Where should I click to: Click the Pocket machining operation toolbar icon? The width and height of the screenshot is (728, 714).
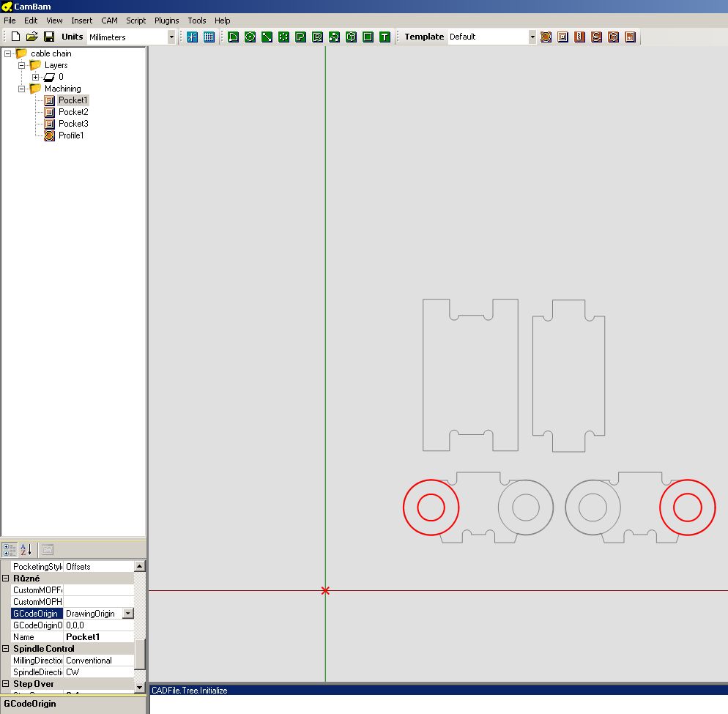pos(562,37)
